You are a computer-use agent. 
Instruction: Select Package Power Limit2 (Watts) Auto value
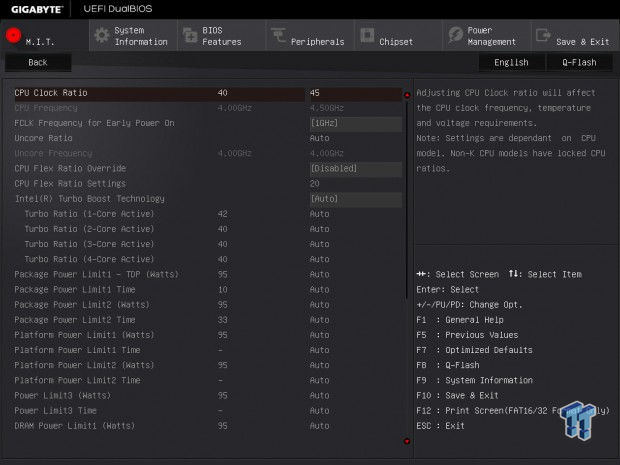tap(319, 305)
